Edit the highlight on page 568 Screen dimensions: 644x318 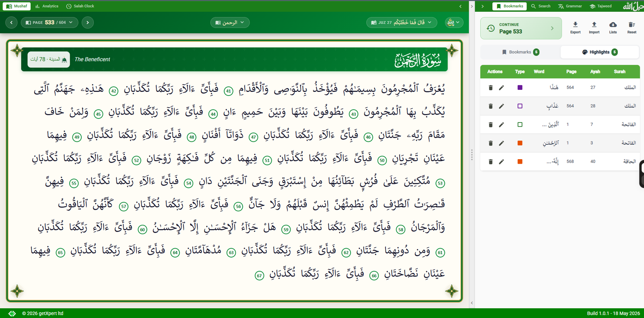point(502,162)
